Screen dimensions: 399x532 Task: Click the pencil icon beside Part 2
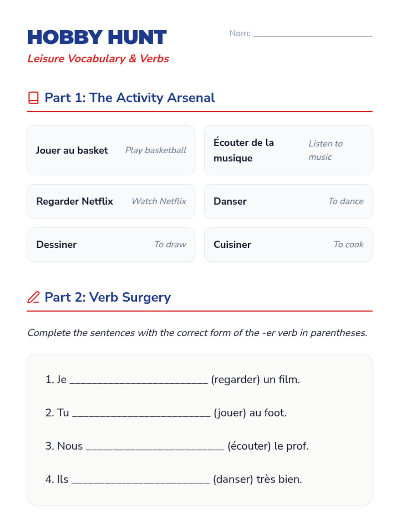(x=33, y=297)
